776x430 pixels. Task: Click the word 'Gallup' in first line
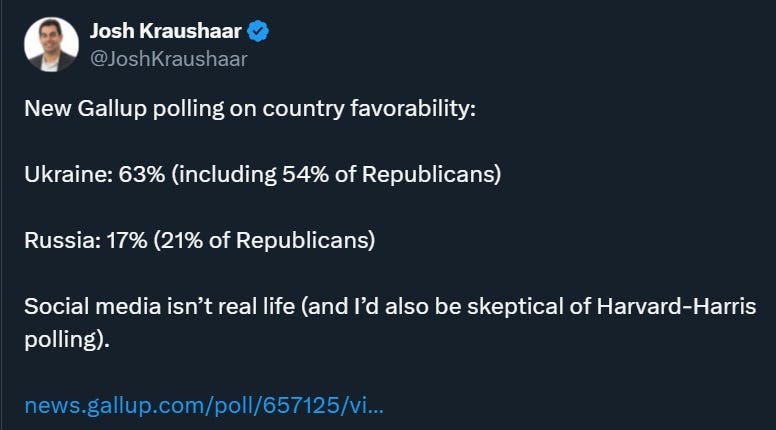(112, 108)
